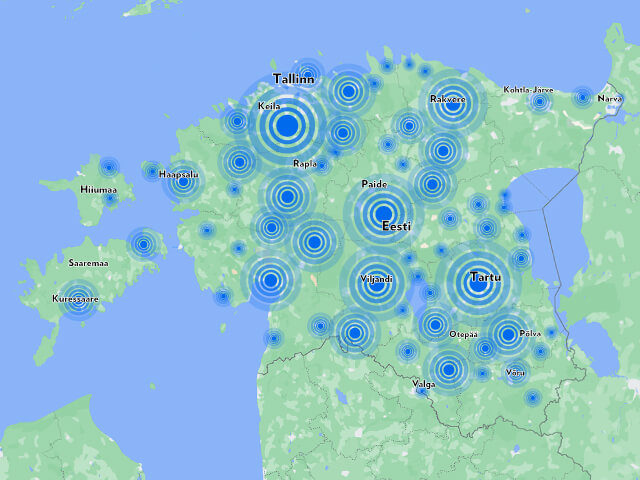The width and height of the screenshot is (640, 480).
Task: Select the bubble marker at Kuressaare
Action: (78, 300)
